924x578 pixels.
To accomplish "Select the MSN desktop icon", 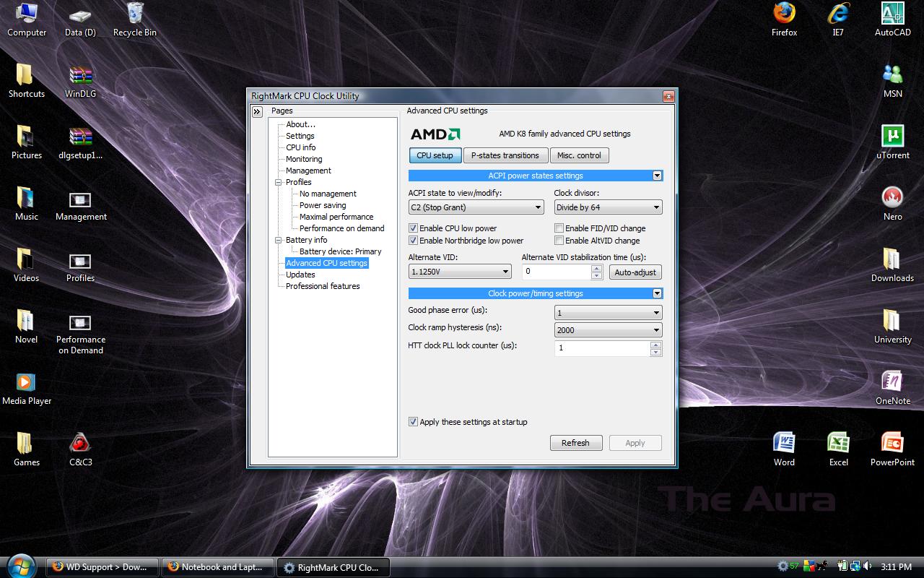I will (893, 81).
